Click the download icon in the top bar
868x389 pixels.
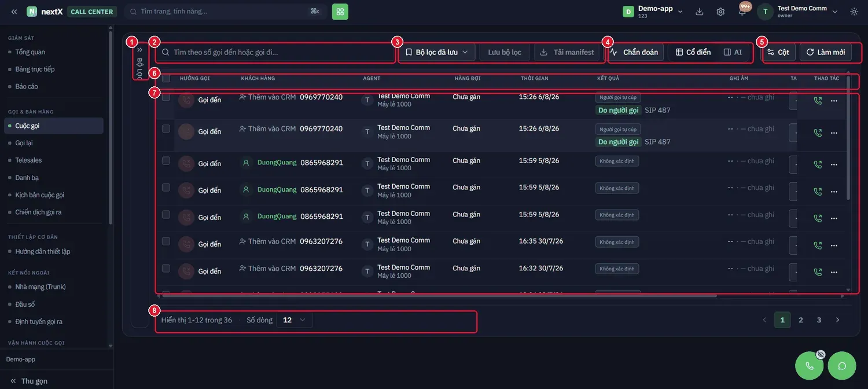(x=700, y=12)
